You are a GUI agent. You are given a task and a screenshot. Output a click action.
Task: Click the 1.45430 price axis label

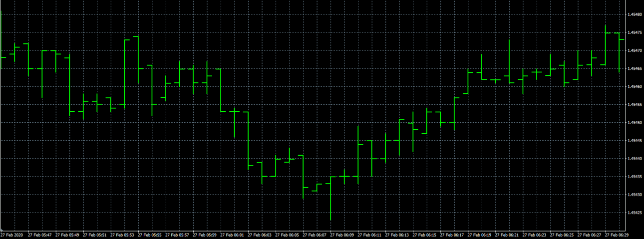click(x=636, y=195)
